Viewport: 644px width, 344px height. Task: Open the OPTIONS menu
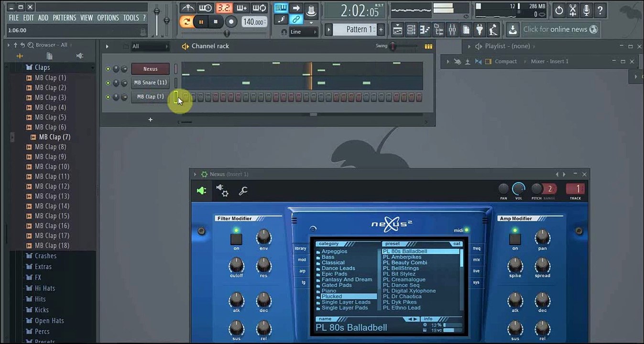[108, 18]
